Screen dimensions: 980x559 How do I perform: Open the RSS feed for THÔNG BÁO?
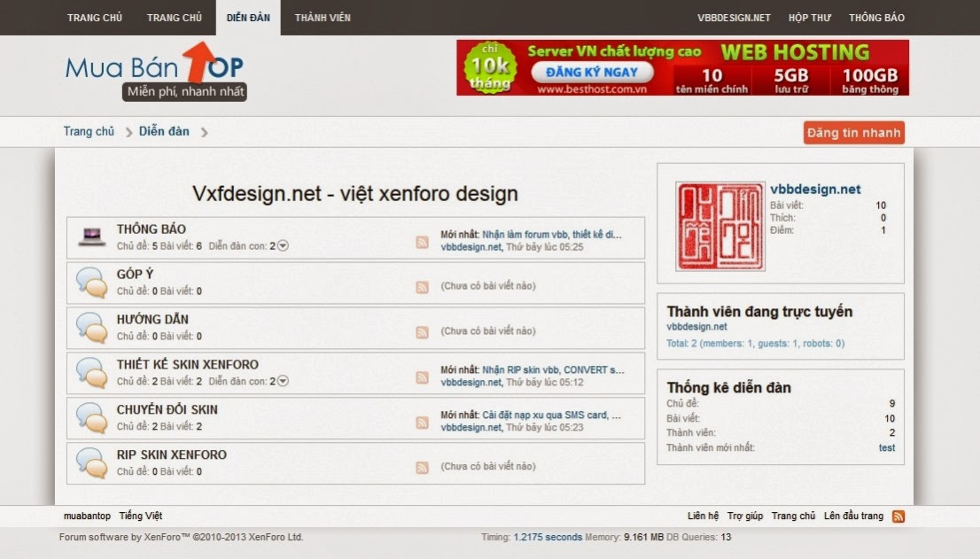(423, 243)
